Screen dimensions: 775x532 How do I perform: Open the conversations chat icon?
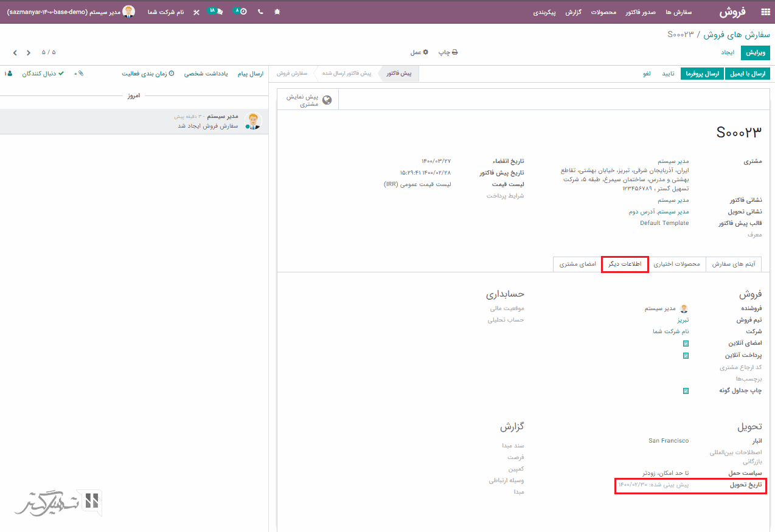[215, 11]
